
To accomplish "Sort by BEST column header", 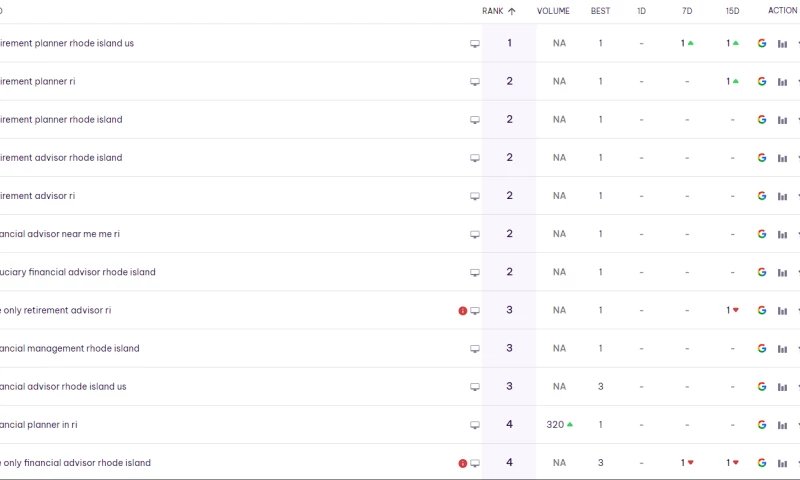I will [x=601, y=11].
